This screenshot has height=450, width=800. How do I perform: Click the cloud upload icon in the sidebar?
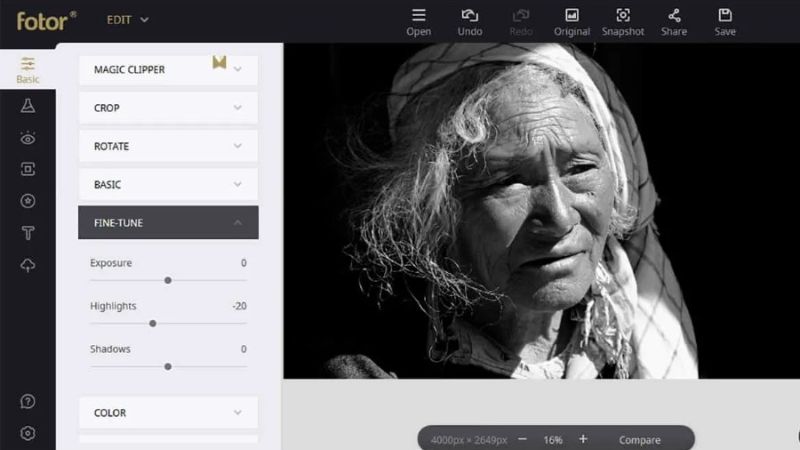(28, 265)
